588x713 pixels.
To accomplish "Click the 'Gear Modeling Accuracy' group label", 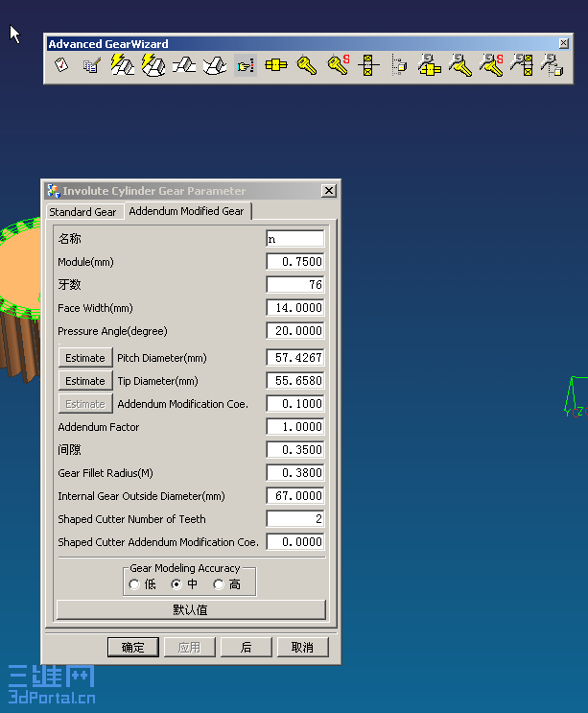I will [184, 568].
